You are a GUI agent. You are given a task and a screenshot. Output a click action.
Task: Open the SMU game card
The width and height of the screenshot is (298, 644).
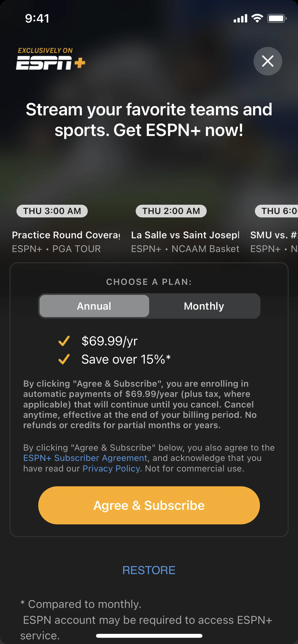(274, 235)
